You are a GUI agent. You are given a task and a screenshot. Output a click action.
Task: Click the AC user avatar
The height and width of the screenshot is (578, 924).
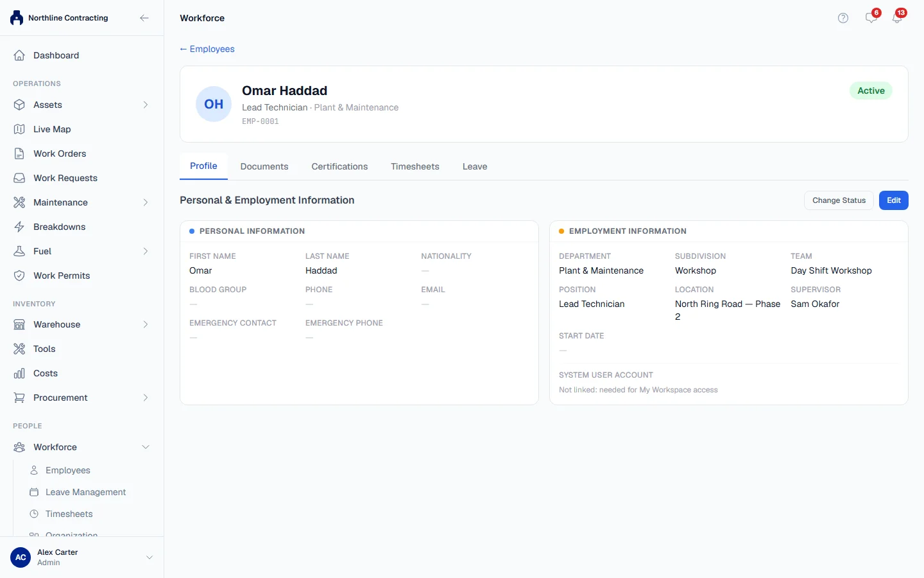tap(21, 557)
